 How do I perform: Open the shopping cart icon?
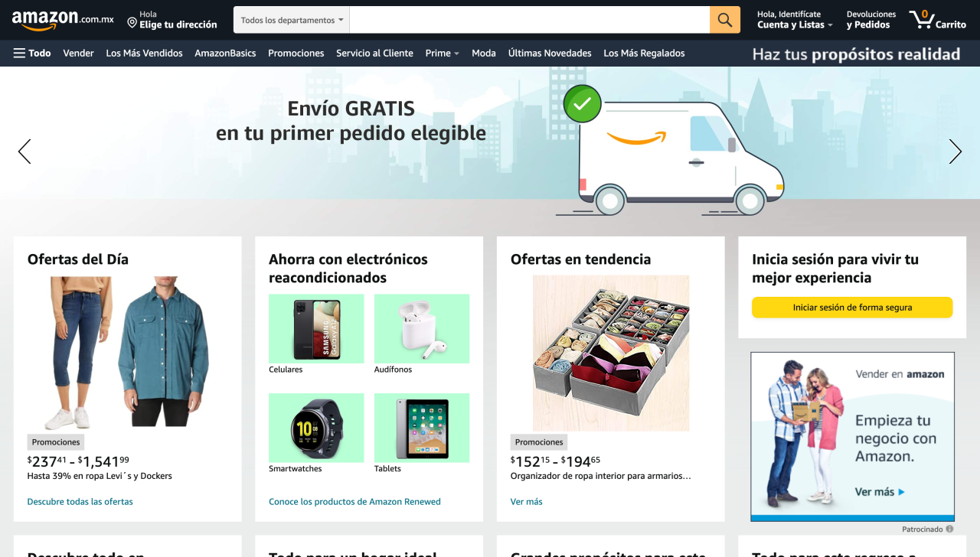click(937, 20)
